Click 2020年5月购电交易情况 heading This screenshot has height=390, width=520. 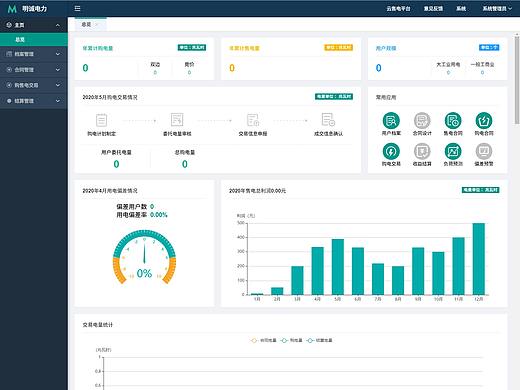click(110, 97)
